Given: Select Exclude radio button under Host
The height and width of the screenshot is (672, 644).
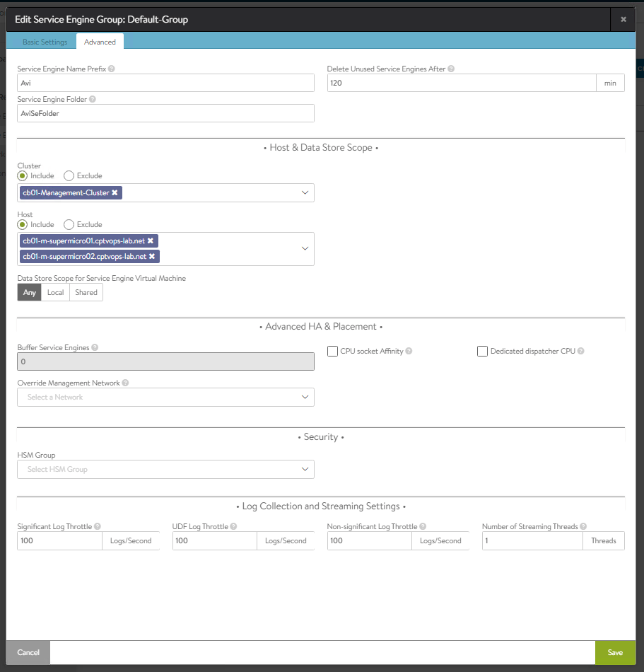Looking at the screenshot, I should tap(69, 224).
